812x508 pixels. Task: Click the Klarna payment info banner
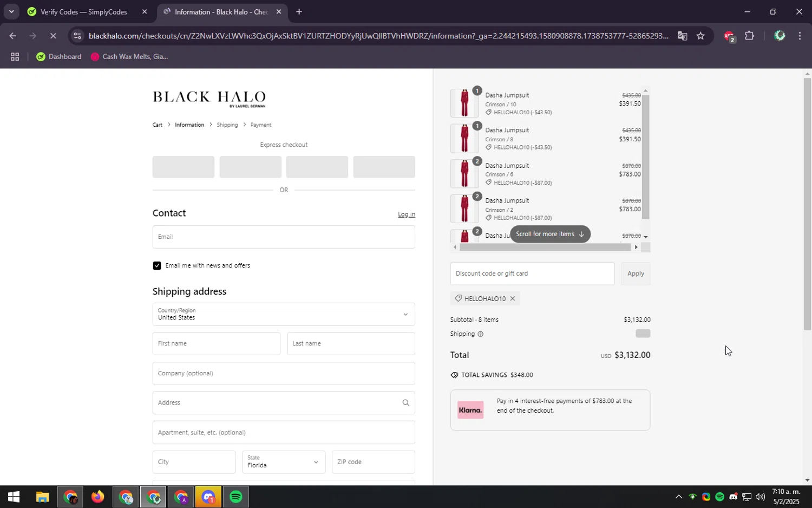(x=550, y=410)
